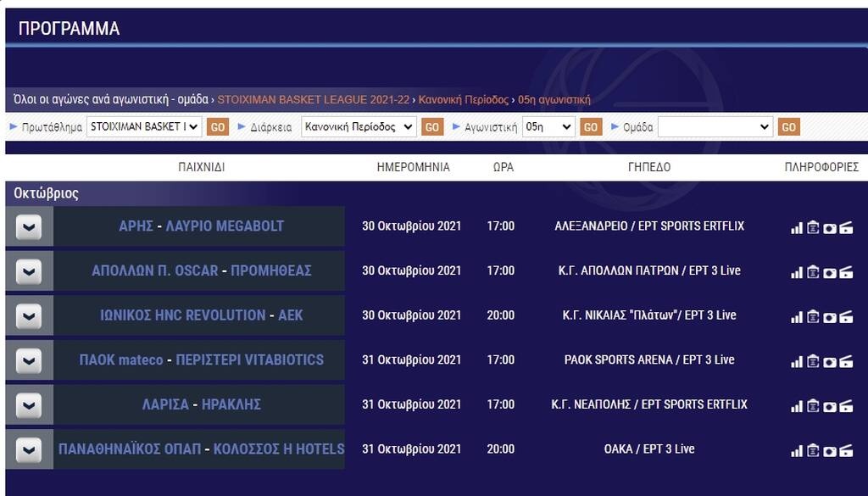This screenshot has height=496, width=868.
Task: Open camera photos icon for ΙΩΝΙΚΟΣ - ΑΕΚ game
Action: click(x=829, y=318)
